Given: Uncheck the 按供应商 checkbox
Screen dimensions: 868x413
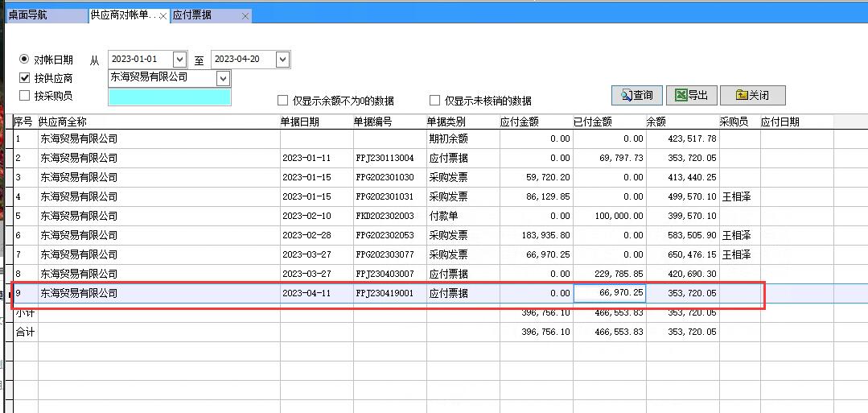Looking at the screenshot, I should [x=24, y=78].
